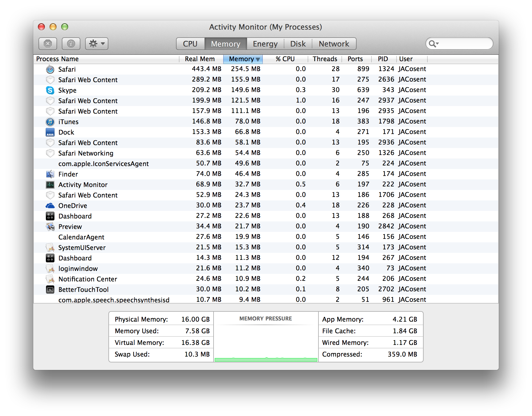Toggle Memory column sort order

tap(243, 59)
